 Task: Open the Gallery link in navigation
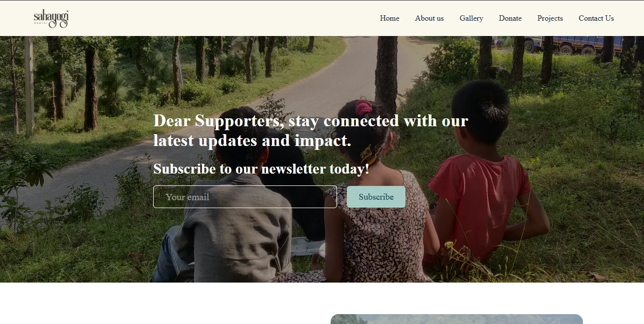471,18
